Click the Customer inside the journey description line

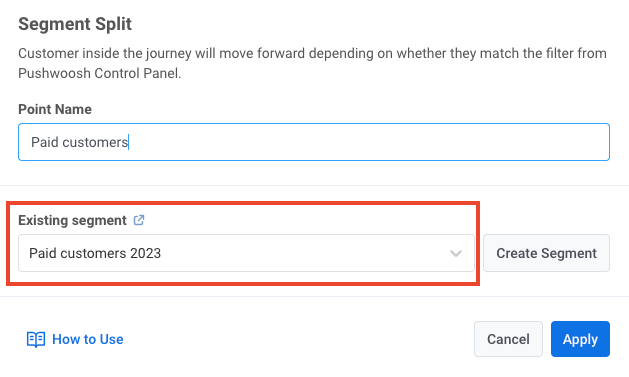tap(312, 53)
